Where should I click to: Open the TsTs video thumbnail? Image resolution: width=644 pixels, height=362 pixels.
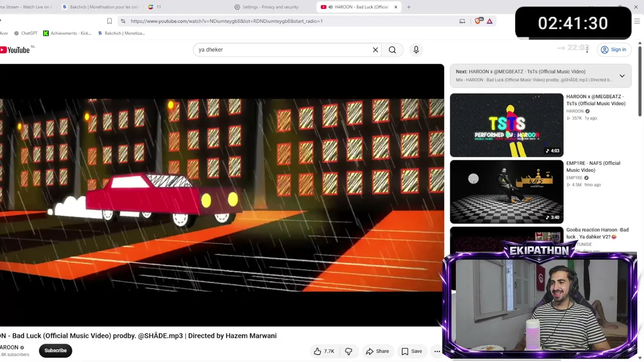pos(507,125)
